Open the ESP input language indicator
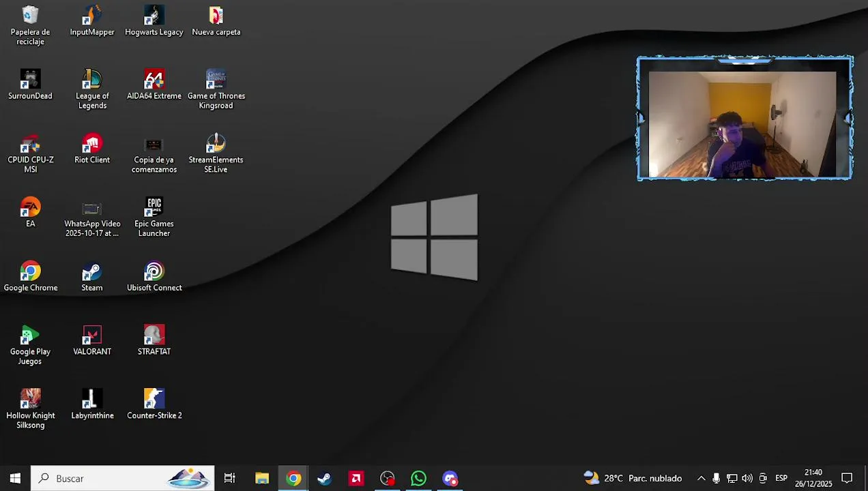 coord(781,479)
